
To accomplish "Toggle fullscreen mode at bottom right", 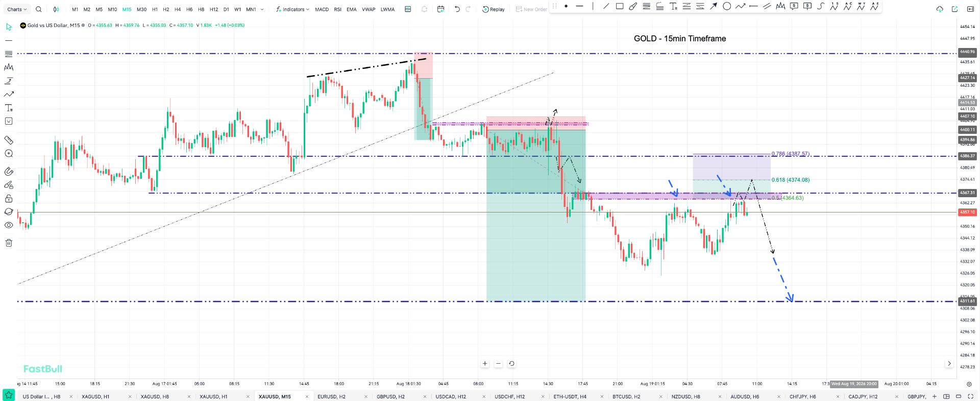I will click(971, 396).
